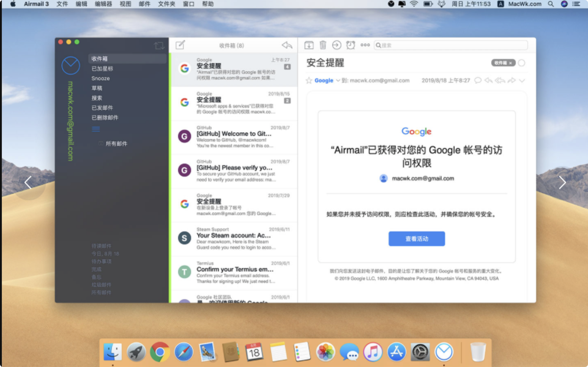
Task: Click the reply arrow in message list header
Action: pyautogui.click(x=287, y=45)
